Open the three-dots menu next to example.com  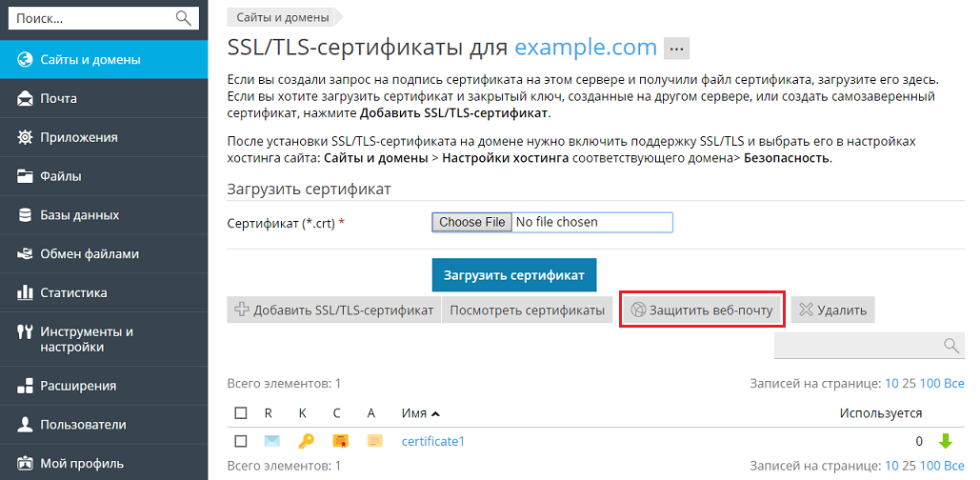676,48
